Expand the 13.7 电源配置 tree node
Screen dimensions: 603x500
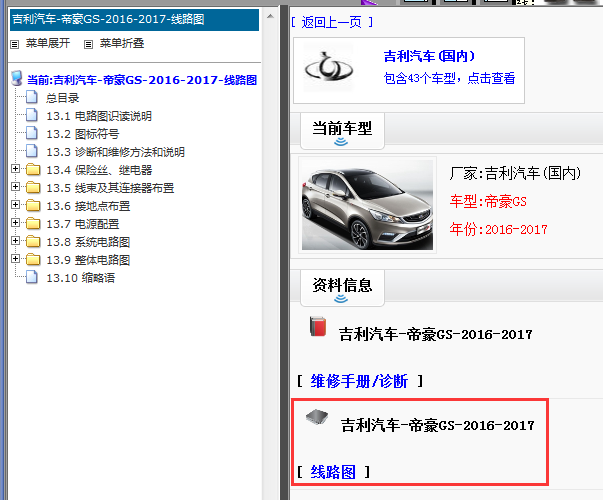pyautogui.click(x=15, y=223)
